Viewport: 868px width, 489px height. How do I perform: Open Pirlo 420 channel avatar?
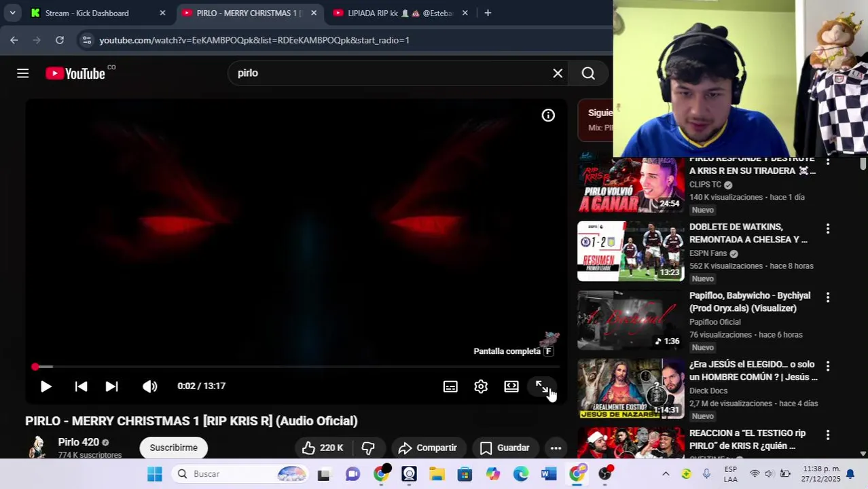point(38,448)
